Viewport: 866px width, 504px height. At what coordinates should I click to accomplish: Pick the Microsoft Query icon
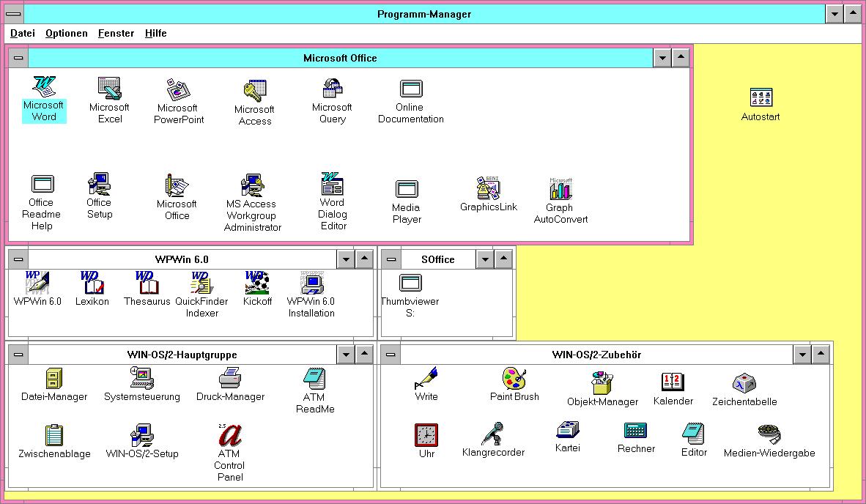coord(332,89)
